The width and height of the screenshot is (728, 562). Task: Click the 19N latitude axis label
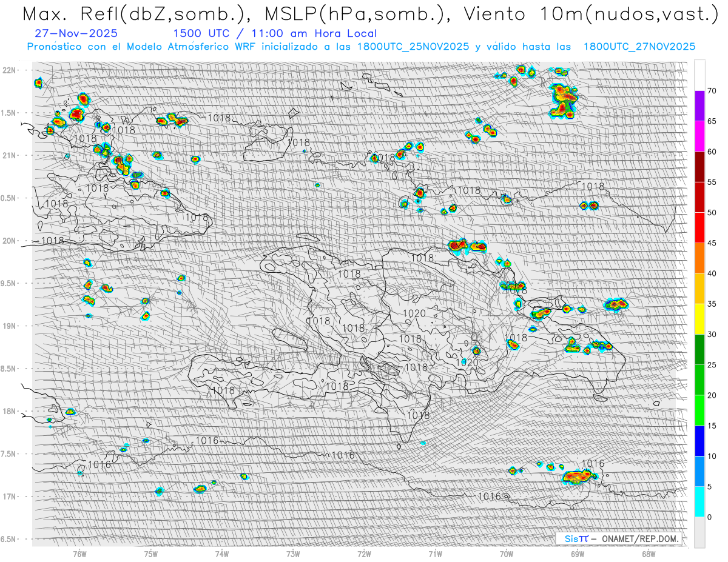point(10,326)
